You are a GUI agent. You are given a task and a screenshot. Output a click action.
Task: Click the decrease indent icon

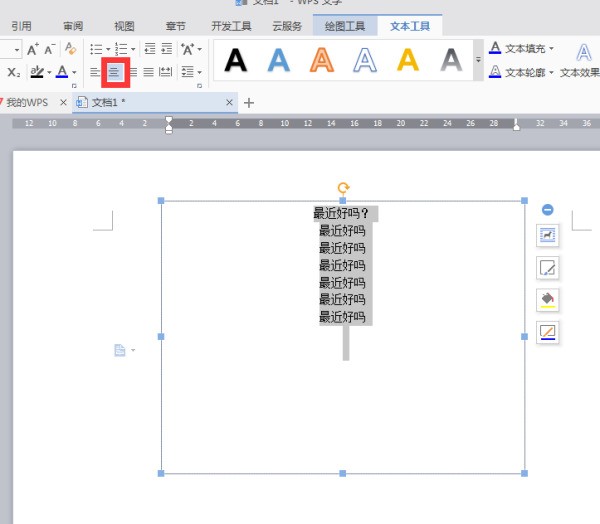[149, 49]
